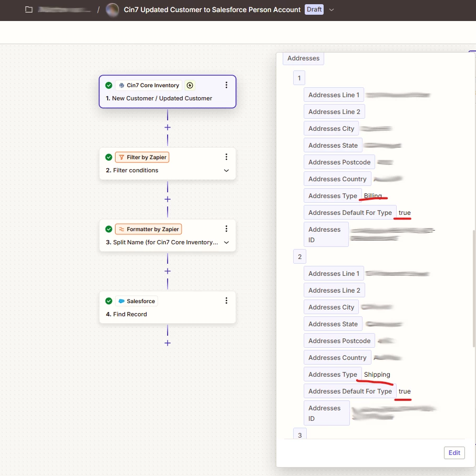Add a step after Filter conditions
This screenshot has width=476, height=476.
(x=168, y=200)
